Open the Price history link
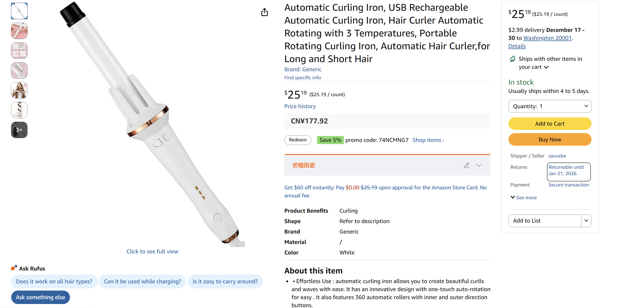 [x=300, y=106]
